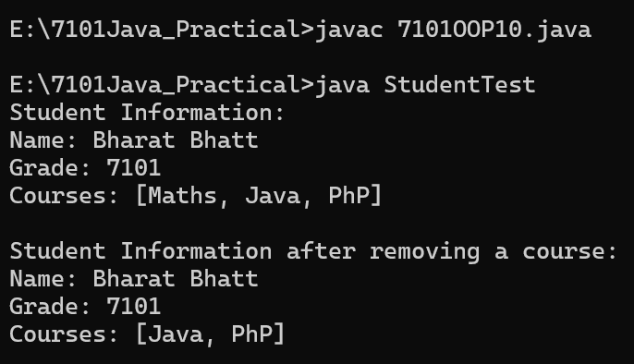
Task: Click the second E:\7101Java_Practical prompt path
Action: point(162,86)
